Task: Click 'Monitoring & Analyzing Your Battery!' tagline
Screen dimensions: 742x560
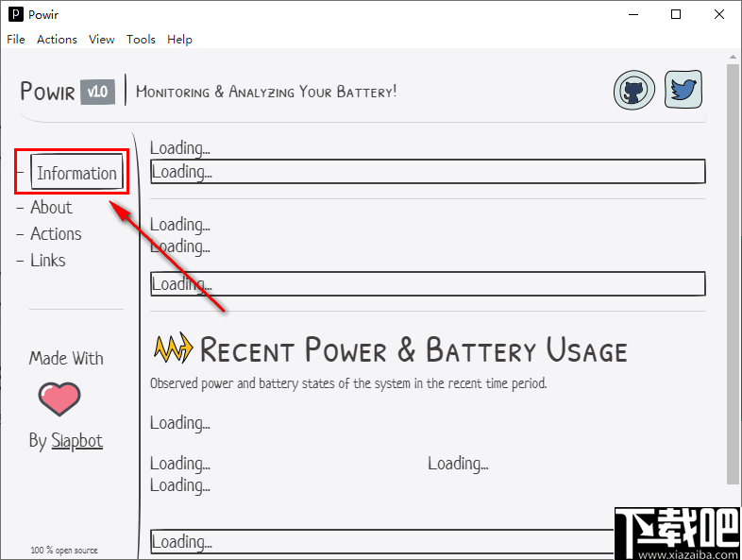Action: [x=266, y=92]
